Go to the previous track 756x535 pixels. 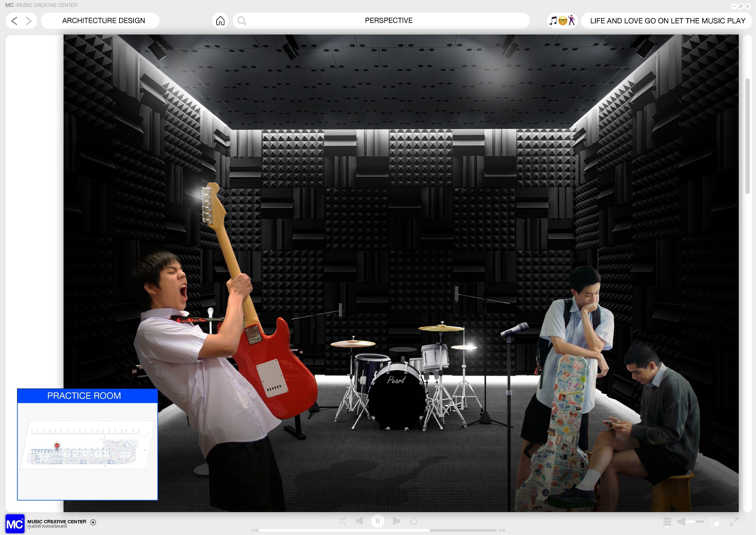[359, 521]
